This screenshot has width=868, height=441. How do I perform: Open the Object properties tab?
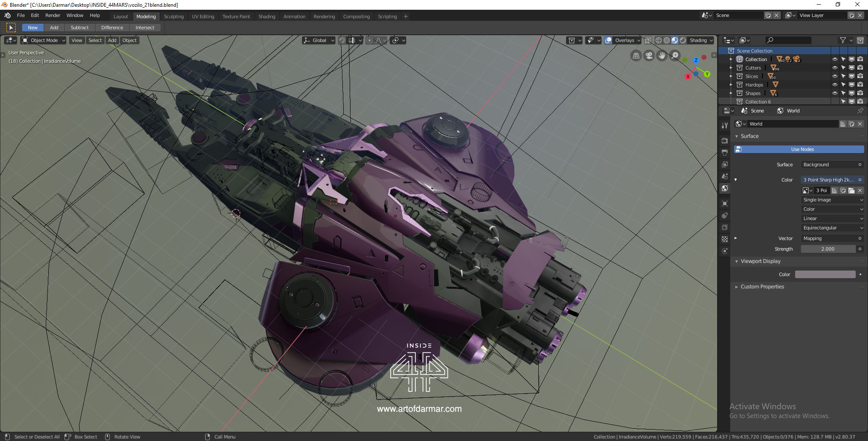[x=725, y=203]
